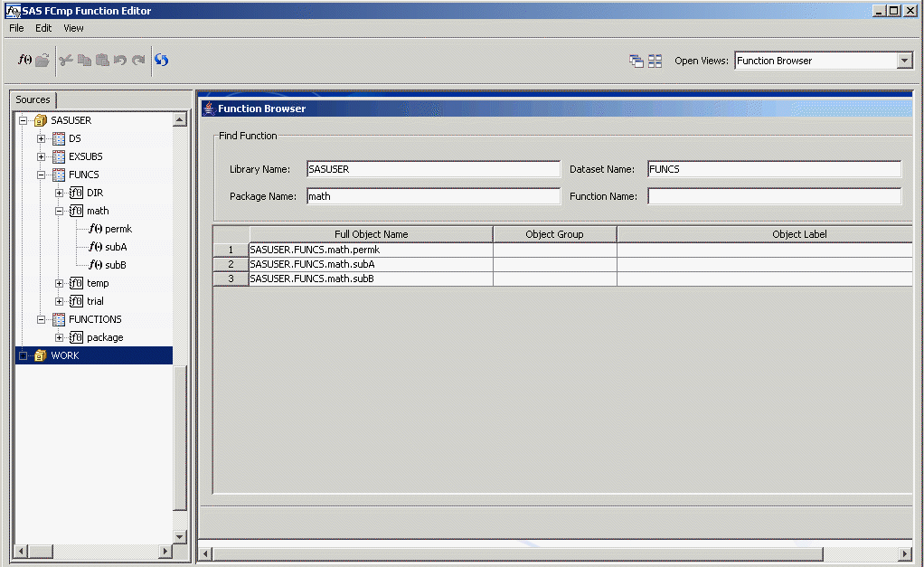
Task: Click the Tile Views icon
Action: [x=655, y=60]
